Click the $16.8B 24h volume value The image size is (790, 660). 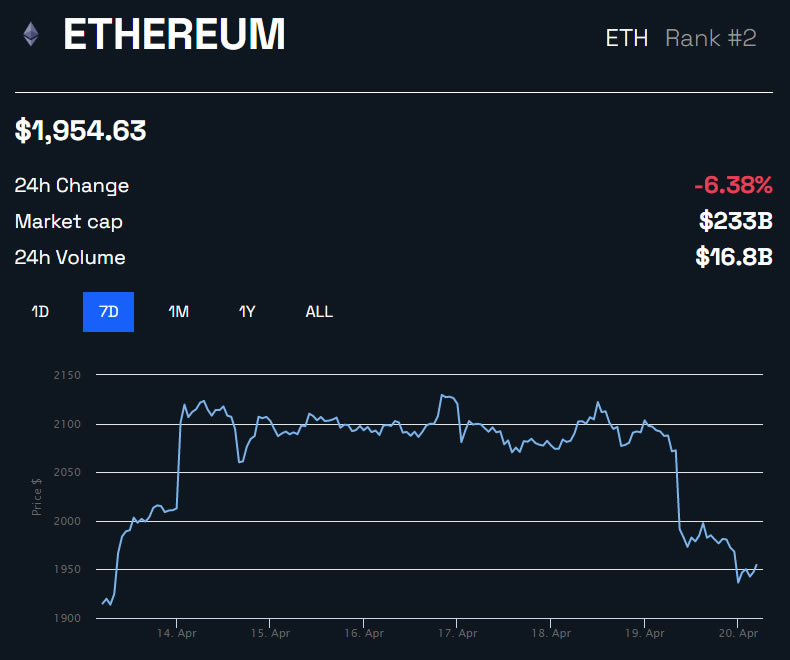point(734,257)
